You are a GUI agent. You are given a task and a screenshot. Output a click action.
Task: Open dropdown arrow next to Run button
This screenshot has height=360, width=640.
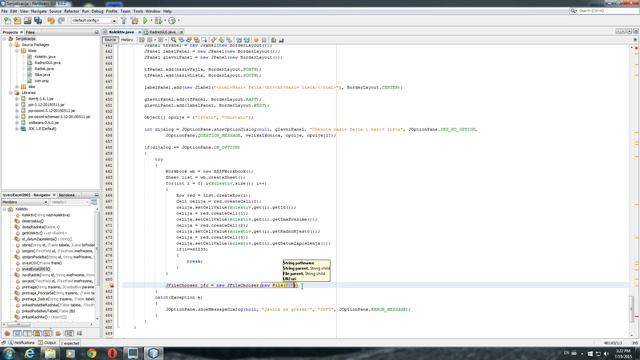pyautogui.click(x=151, y=20)
